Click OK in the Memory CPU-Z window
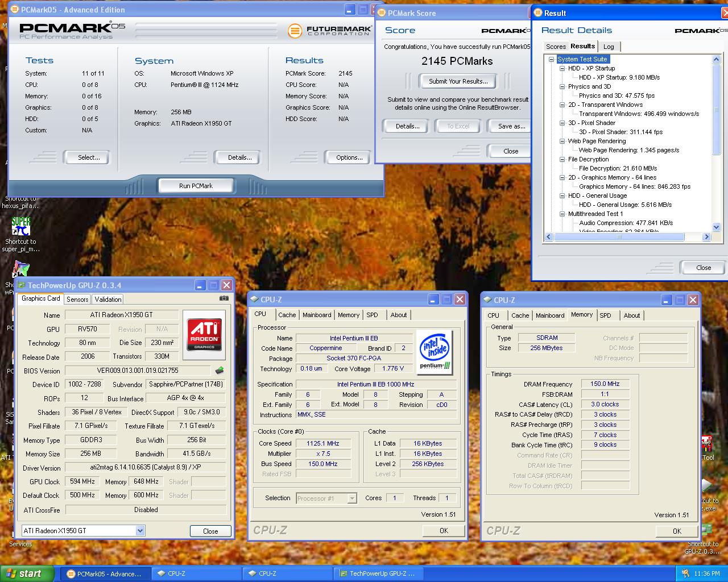This screenshot has width=728, height=582. coord(677,531)
